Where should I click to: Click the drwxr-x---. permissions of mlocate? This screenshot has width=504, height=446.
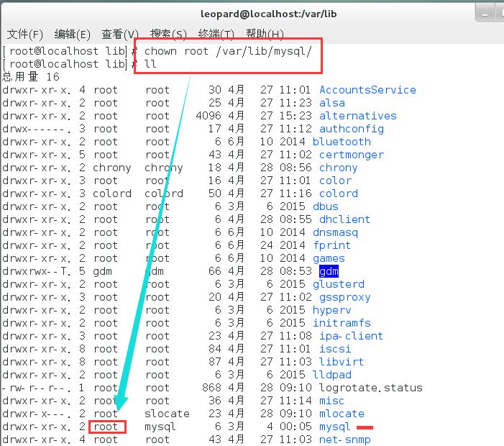[x=37, y=414]
